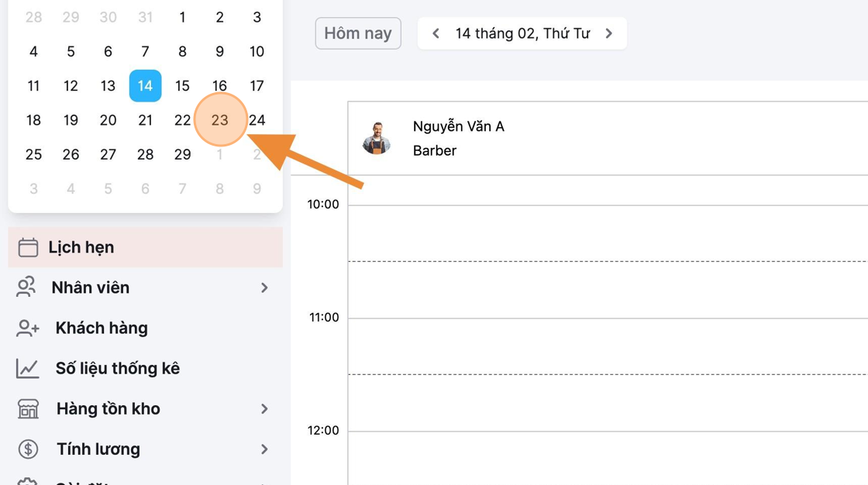Viewport: 868px width, 485px height.
Task: Click the Hôm nay button
Action: (358, 33)
